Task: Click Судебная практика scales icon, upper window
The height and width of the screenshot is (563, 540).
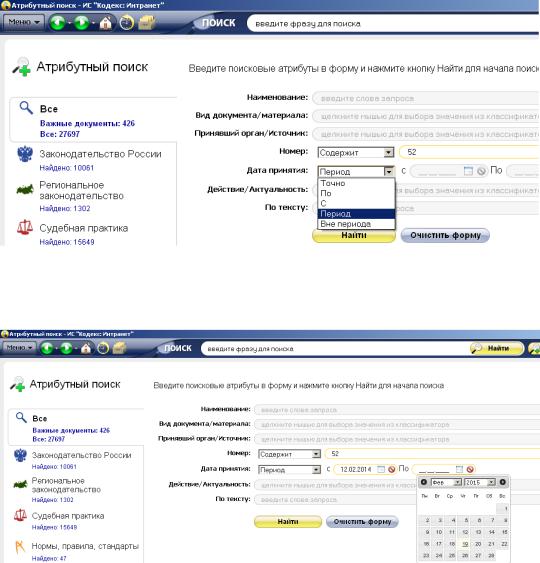Action: [x=25, y=227]
